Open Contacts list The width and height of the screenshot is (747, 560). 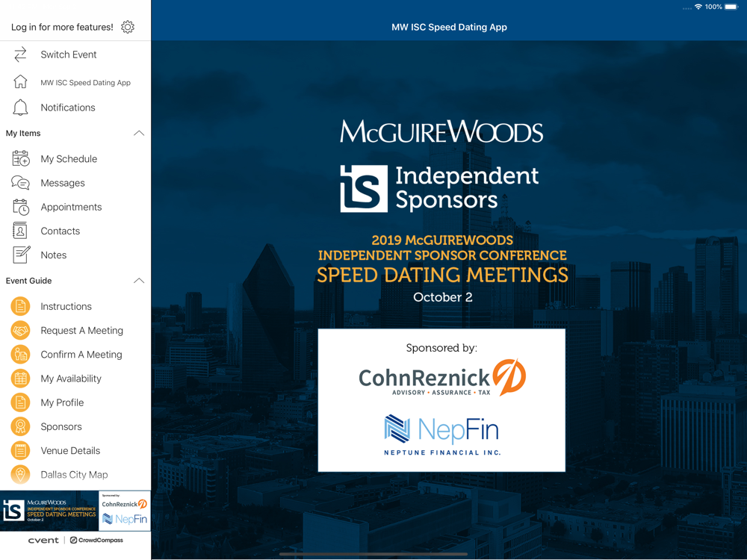[75, 231]
